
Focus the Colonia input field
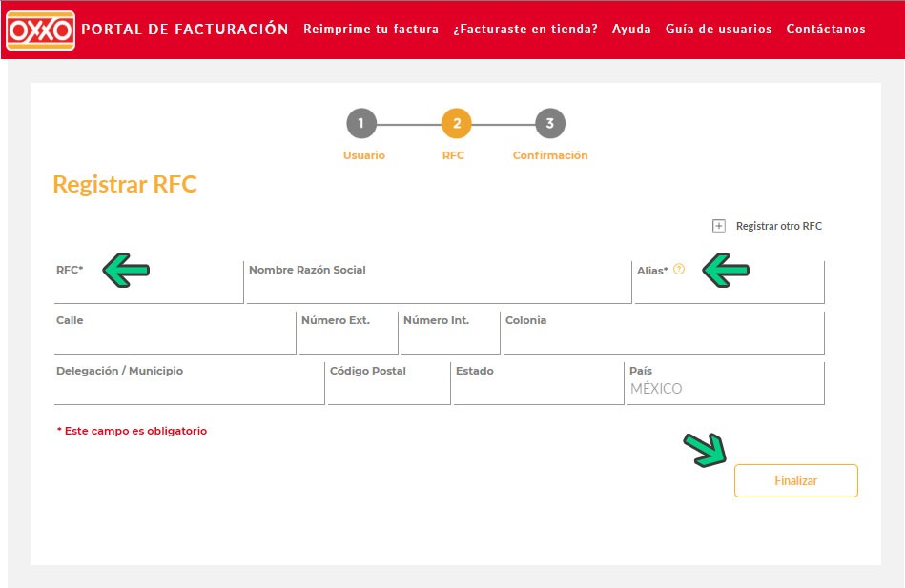[x=664, y=333]
